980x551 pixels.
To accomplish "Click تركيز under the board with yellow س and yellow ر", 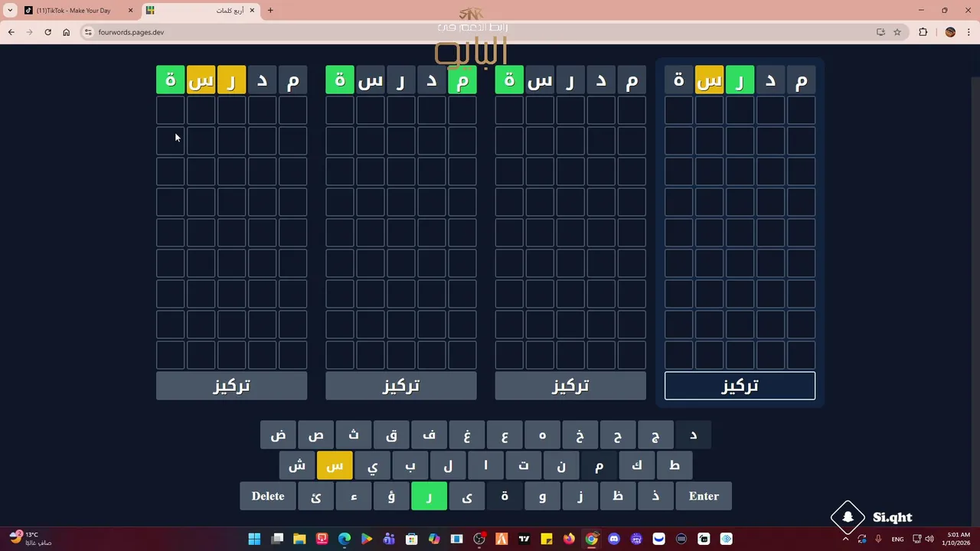I will click(231, 386).
